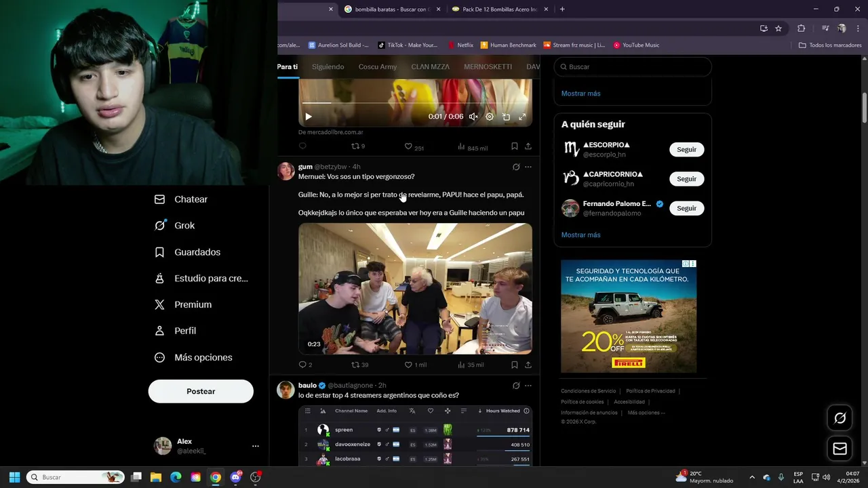The image size is (868, 488).
Task: Switch to Para ti tab
Action: 288,67
